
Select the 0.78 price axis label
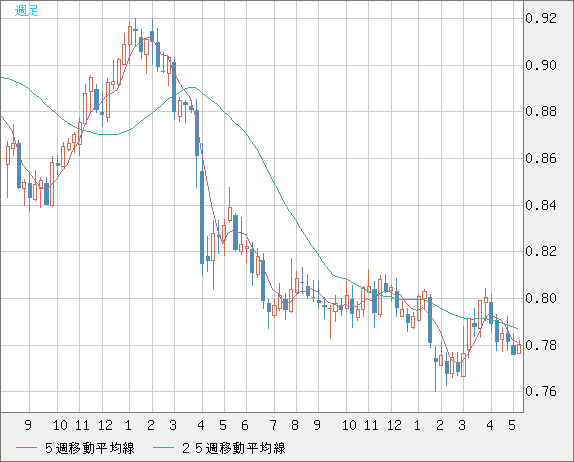(541, 345)
